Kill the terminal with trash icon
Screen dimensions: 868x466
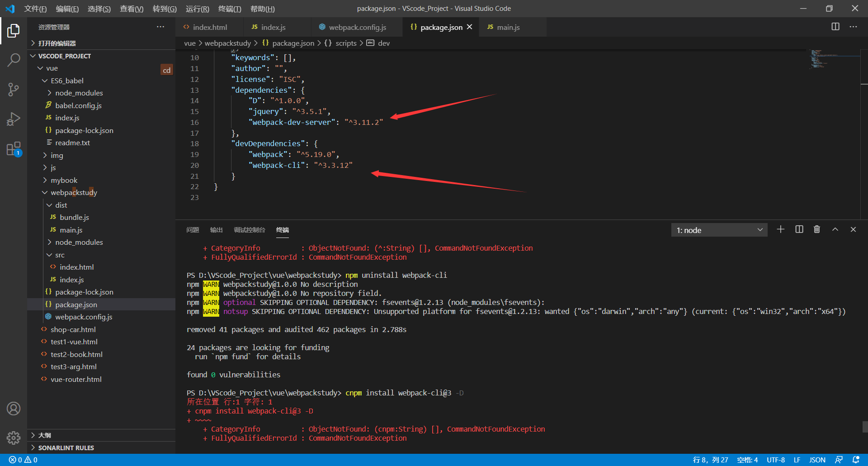click(817, 229)
